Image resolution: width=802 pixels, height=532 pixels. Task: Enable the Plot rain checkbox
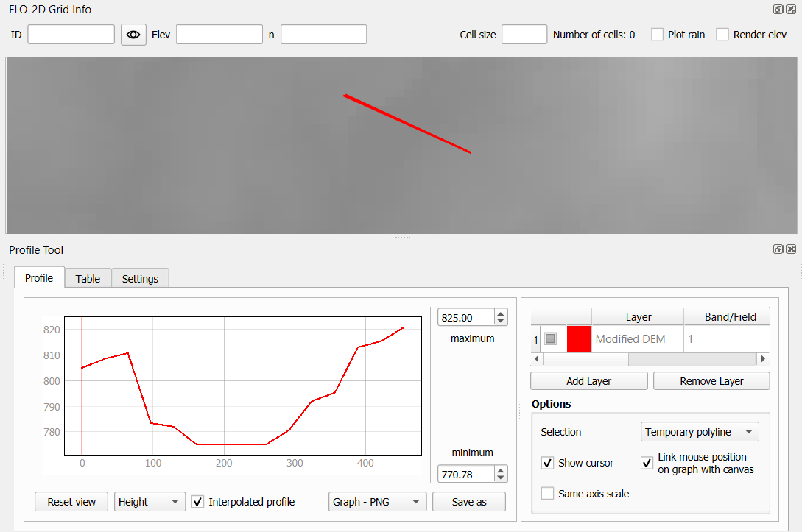click(658, 35)
